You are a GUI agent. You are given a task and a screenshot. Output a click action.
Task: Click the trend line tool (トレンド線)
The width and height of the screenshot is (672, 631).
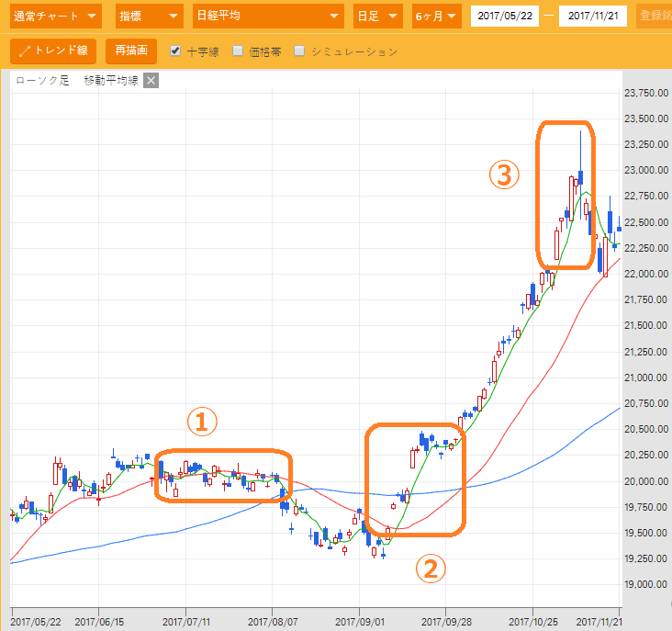(x=53, y=51)
